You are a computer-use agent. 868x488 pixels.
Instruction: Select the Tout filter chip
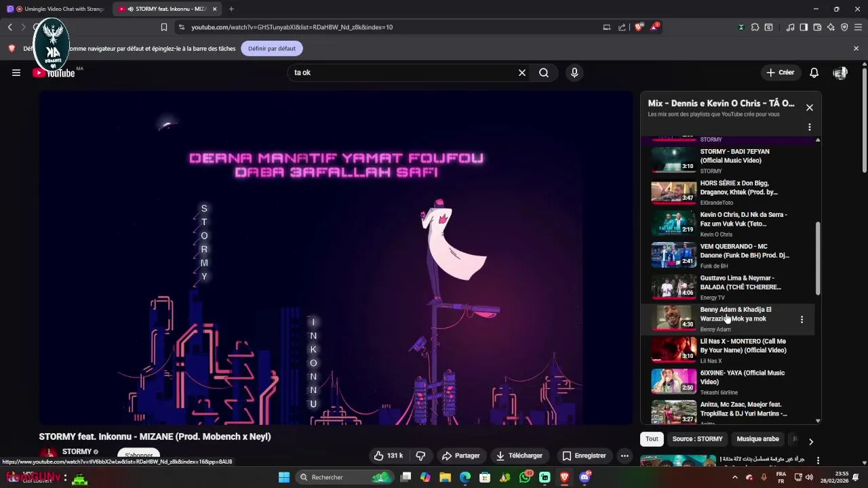[x=652, y=439]
